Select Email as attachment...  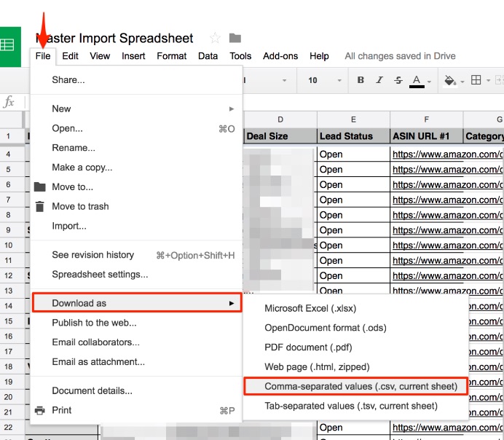pyautogui.click(x=137, y=362)
